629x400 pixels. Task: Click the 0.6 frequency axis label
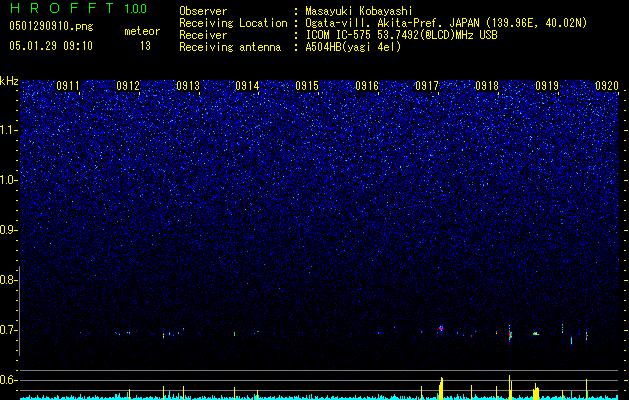(7, 380)
